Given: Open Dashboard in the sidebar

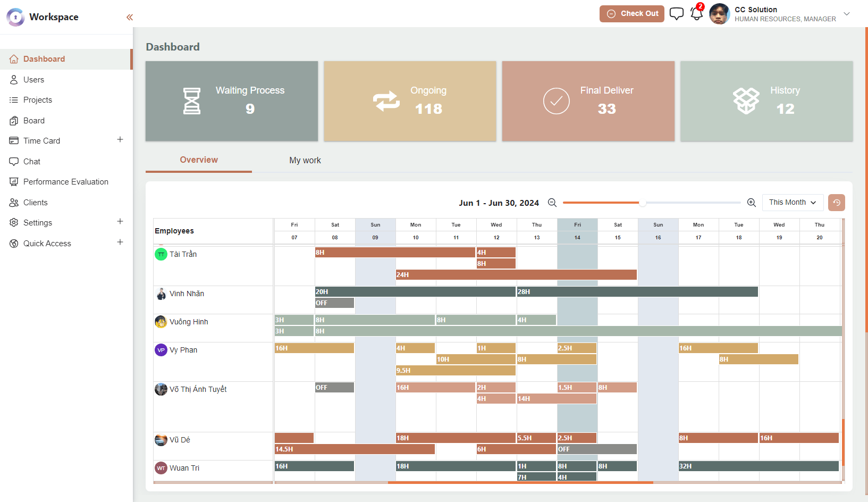Looking at the screenshot, I should click(x=66, y=59).
